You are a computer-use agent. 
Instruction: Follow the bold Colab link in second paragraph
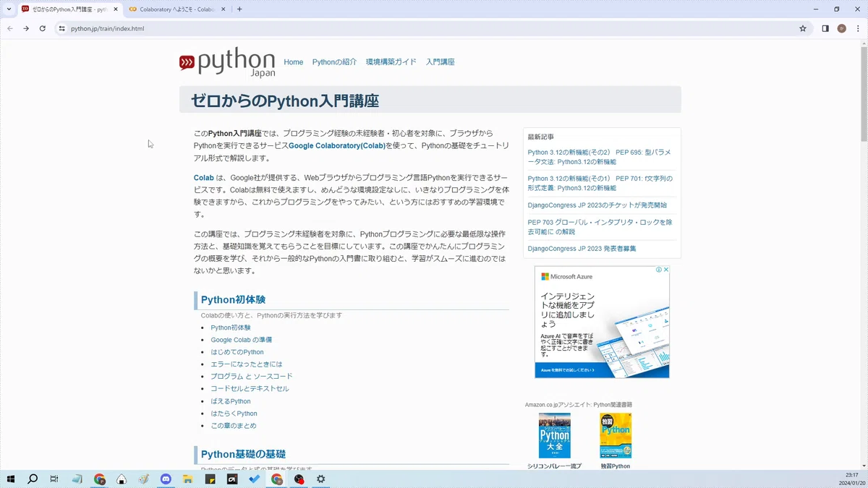[x=203, y=178]
